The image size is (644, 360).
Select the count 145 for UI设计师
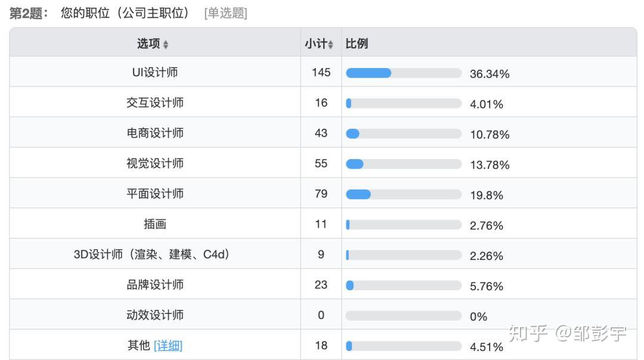(321, 73)
